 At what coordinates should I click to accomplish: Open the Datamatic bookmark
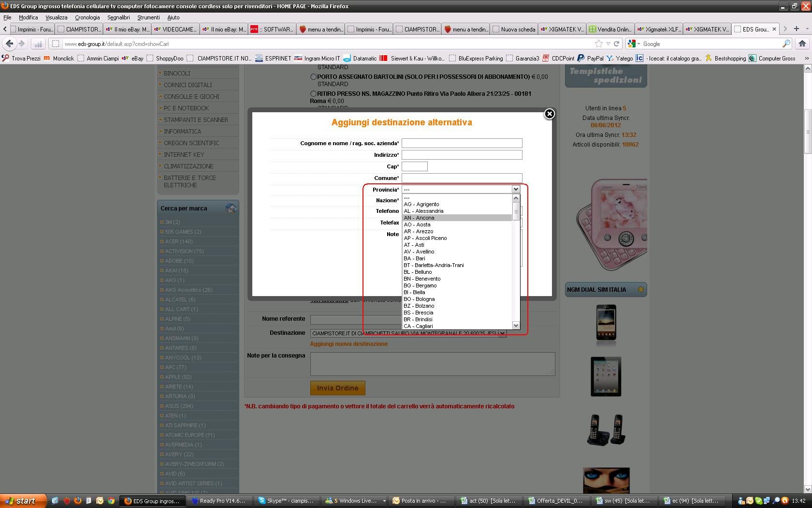pos(360,58)
